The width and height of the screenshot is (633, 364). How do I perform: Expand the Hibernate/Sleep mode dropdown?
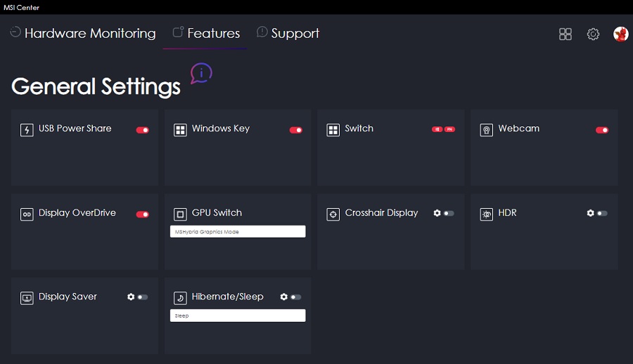pyautogui.click(x=238, y=316)
